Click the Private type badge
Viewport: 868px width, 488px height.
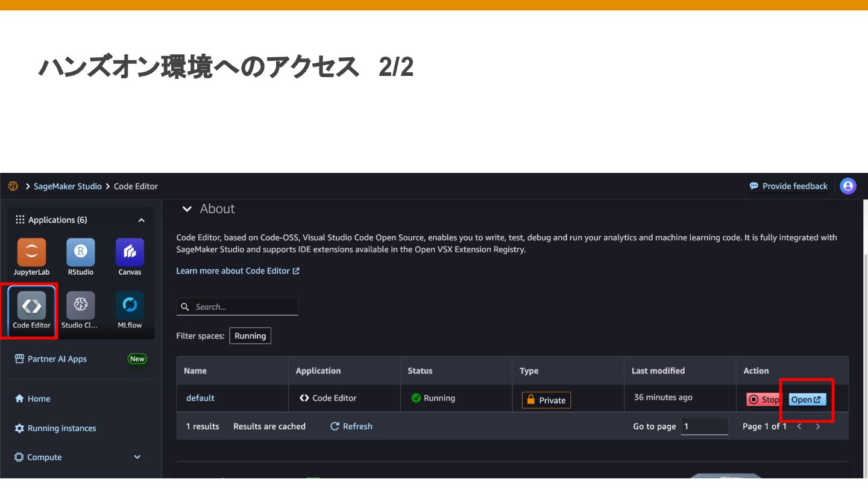(x=546, y=400)
